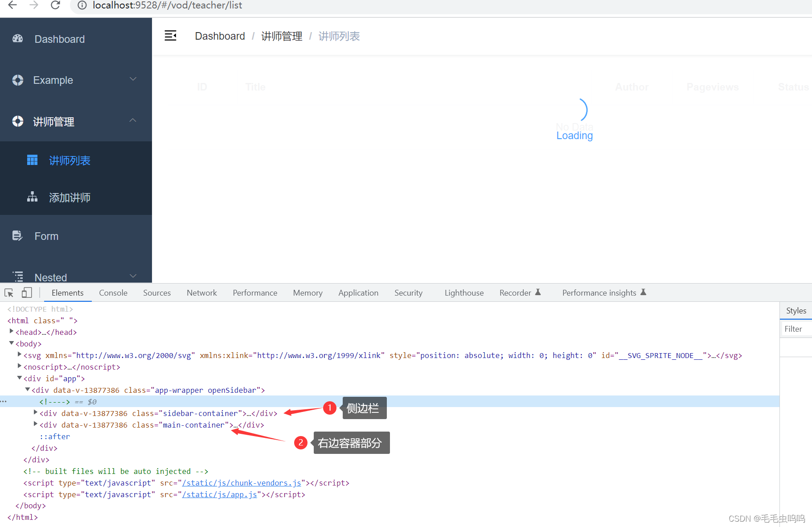The height and width of the screenshot is (527, 812).
Task: Open the /static/js/chunk-vendors.js link
Action: tap(242, 483)
